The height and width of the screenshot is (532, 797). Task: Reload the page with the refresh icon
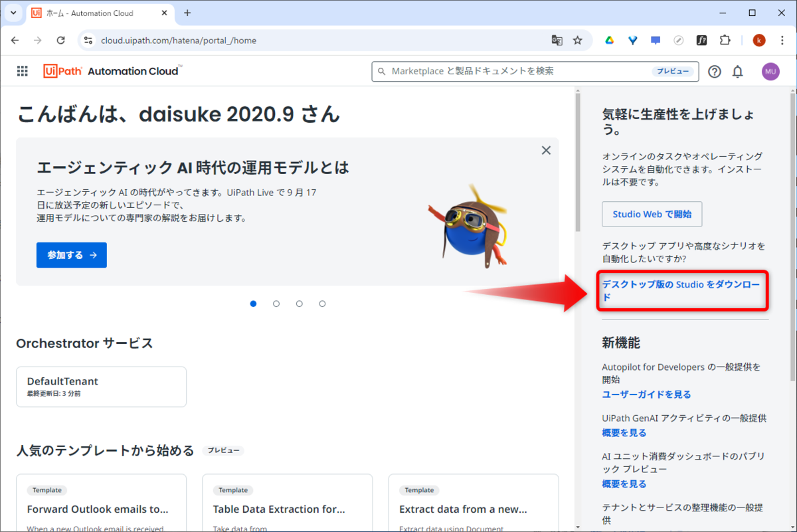60,41
